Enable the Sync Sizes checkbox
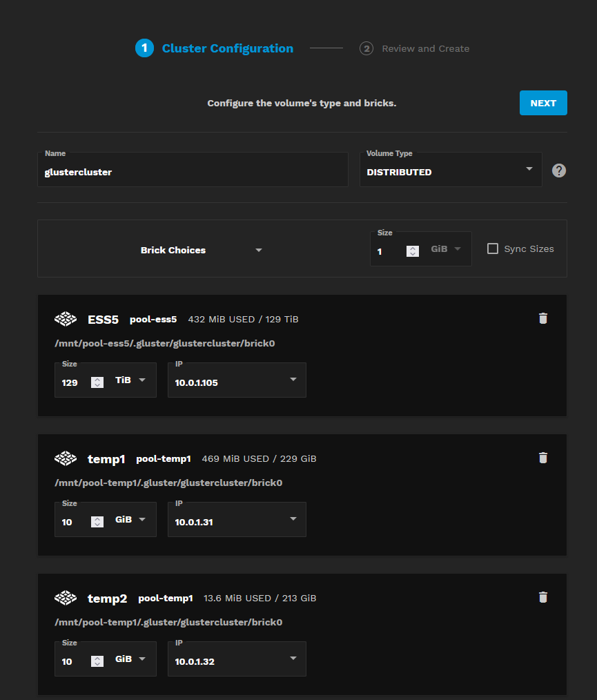This screenshot has height=700, width=597. coord(493,249)
